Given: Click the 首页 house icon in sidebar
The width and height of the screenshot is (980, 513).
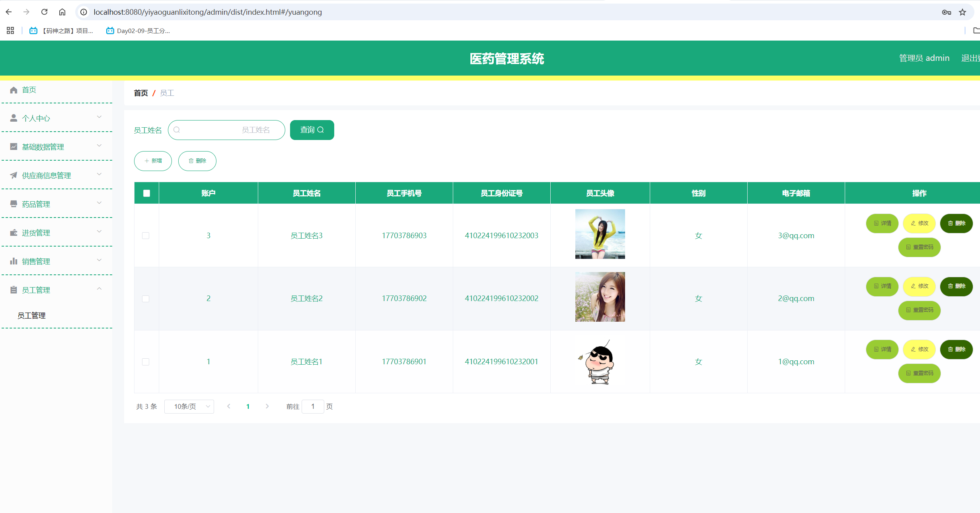Looking at the screenshot, I should [14, 90].
